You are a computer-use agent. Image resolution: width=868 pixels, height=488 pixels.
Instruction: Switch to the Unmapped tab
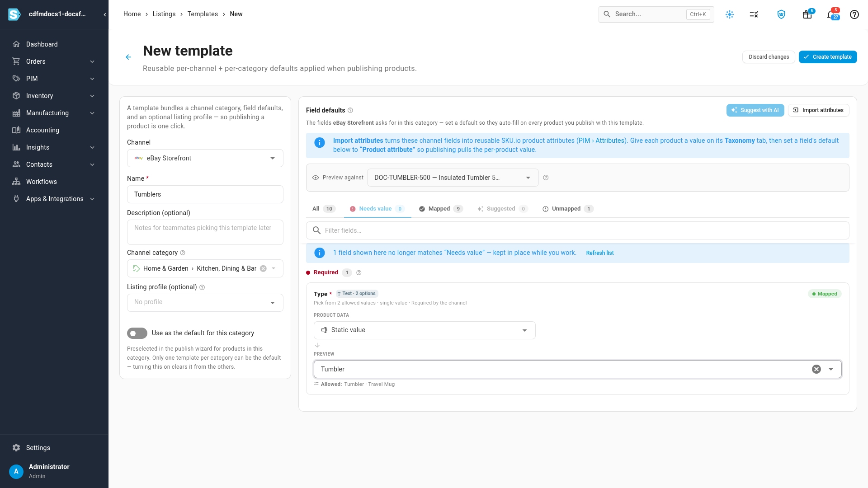tap(568, 209)
